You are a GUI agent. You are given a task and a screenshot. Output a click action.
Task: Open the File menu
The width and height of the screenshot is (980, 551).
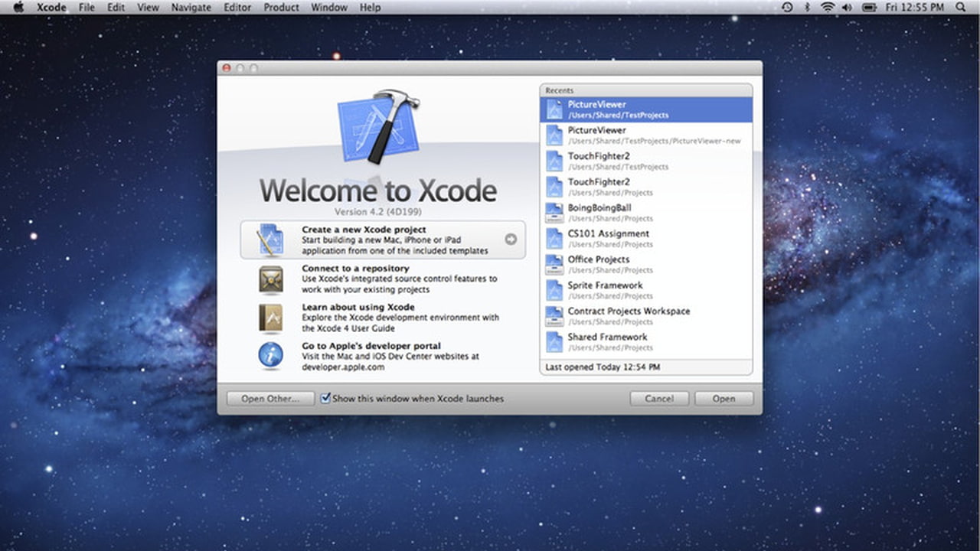(87, 7)
